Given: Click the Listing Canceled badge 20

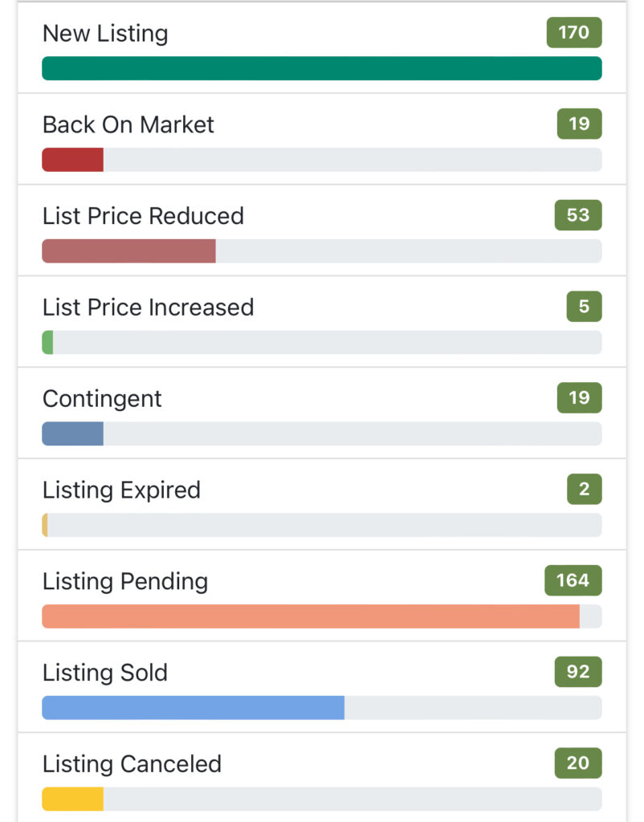Looking at the screenshot, I should tap(578, 763).
